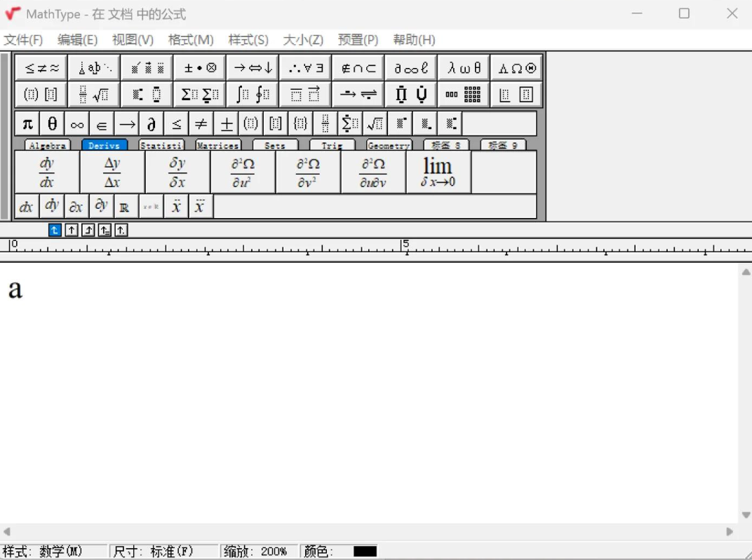
Task: Insert parentheses template from small bar
Action: [251, 124]
